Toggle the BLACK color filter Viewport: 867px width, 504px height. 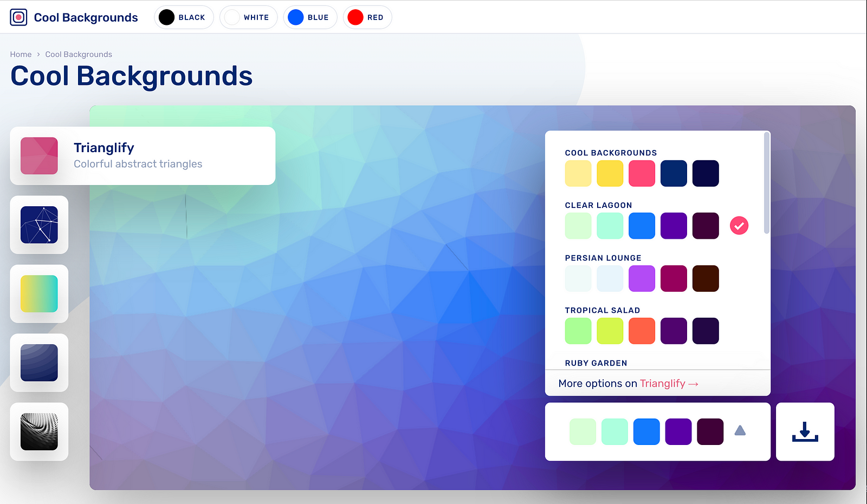click(184, 17)
